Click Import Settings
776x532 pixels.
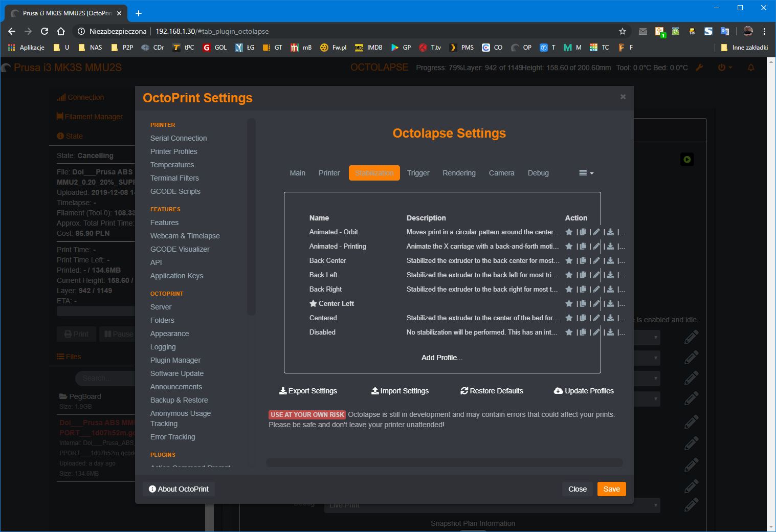pyautogui.click(x=400, y=391)
